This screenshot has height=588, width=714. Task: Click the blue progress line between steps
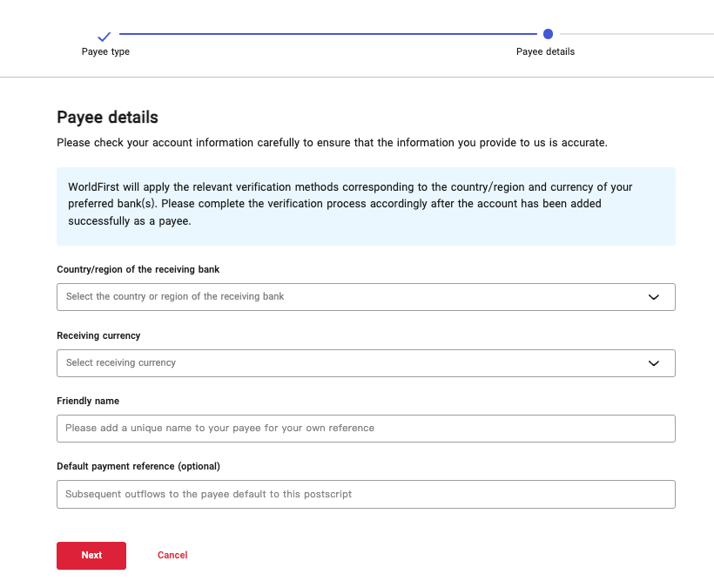pyautogui.click(x=327, y=34)
